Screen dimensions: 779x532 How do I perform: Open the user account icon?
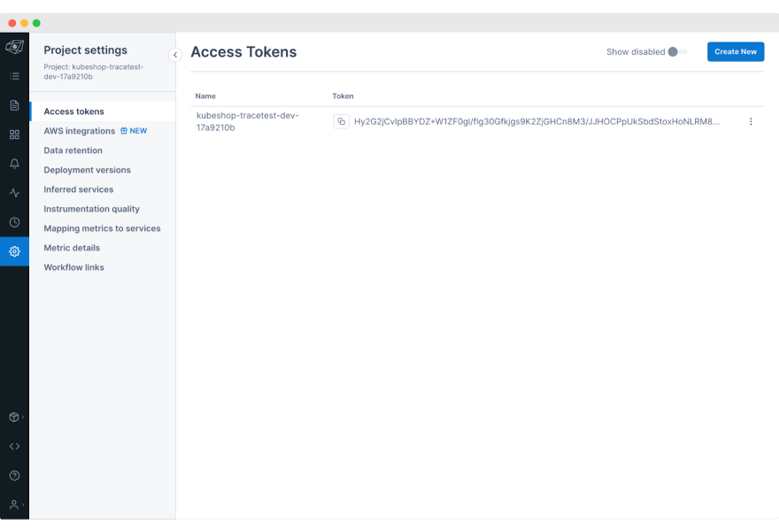pos(14,505)
